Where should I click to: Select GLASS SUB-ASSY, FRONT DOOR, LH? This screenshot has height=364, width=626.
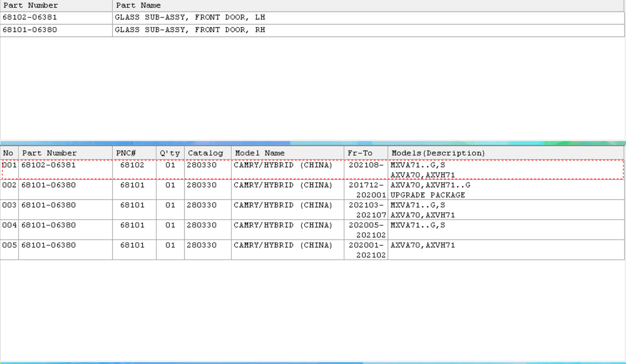(190, 18)
